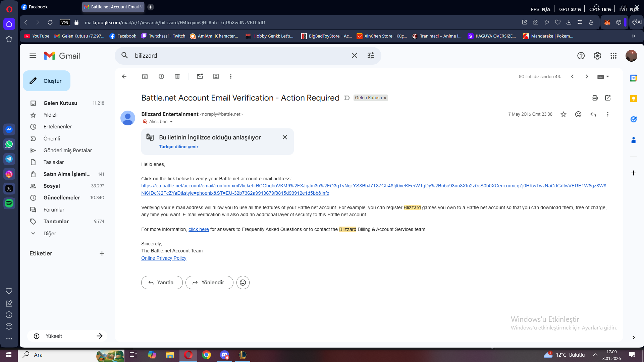This screenshot has height=362, width=644.
Task: Open the Online Privacy Policy link
Action: (164, 258)
